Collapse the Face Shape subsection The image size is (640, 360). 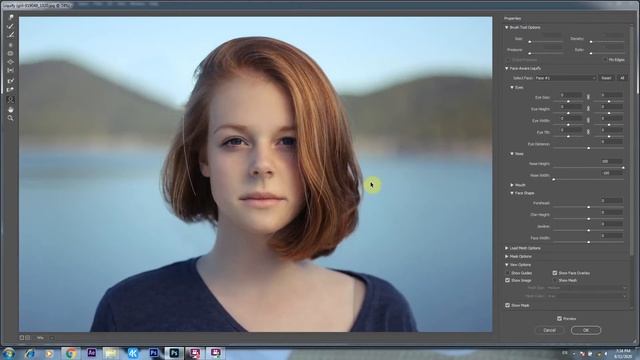512,193
